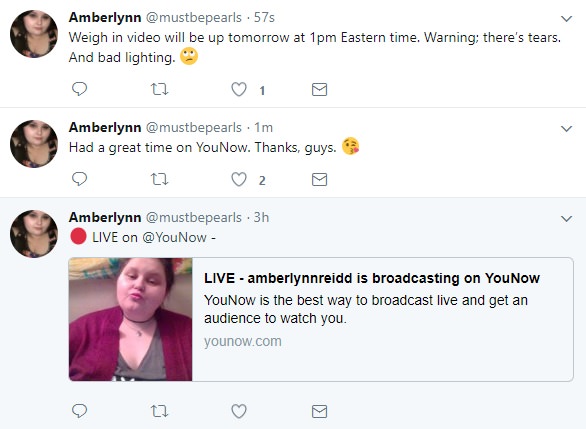586x429 pixels.
Task: Expand the menu arrow on 1m tweet
Action: coord(567,129)
